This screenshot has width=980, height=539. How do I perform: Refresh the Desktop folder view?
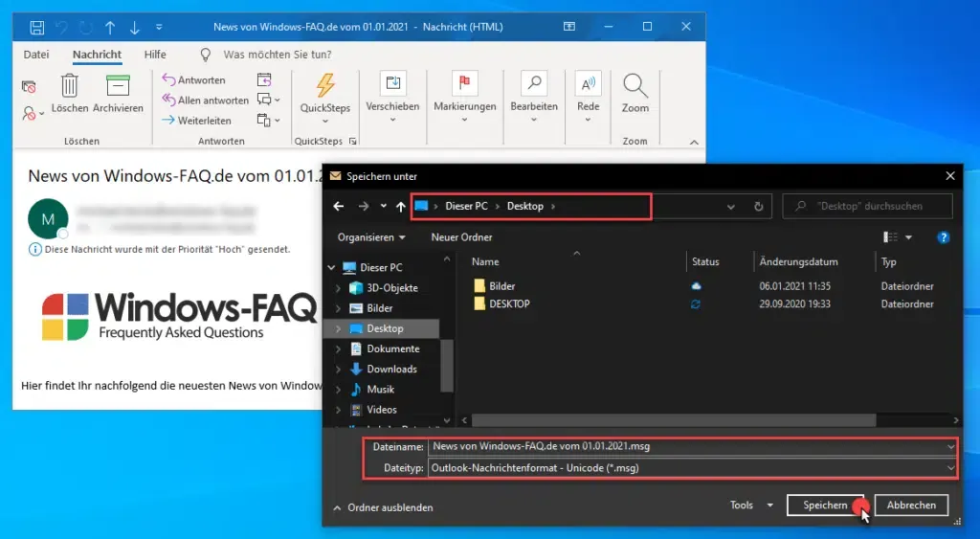coord(758,207)
